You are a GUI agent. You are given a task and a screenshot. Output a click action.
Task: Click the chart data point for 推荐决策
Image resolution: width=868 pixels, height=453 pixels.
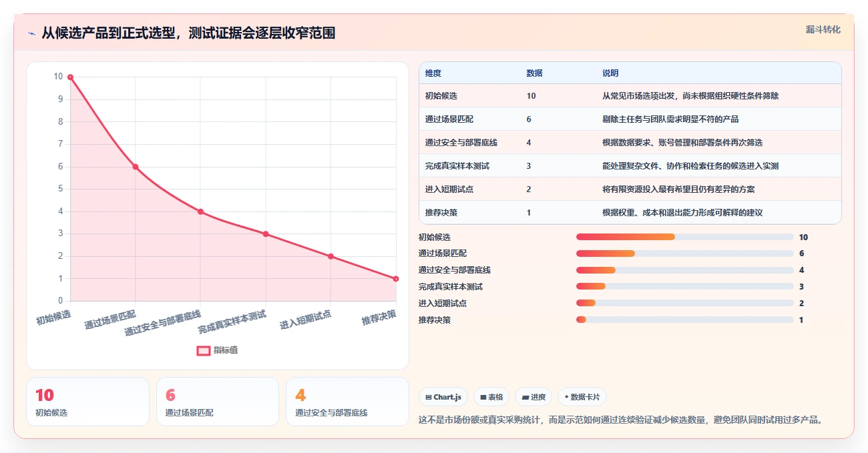click(396, 279)
